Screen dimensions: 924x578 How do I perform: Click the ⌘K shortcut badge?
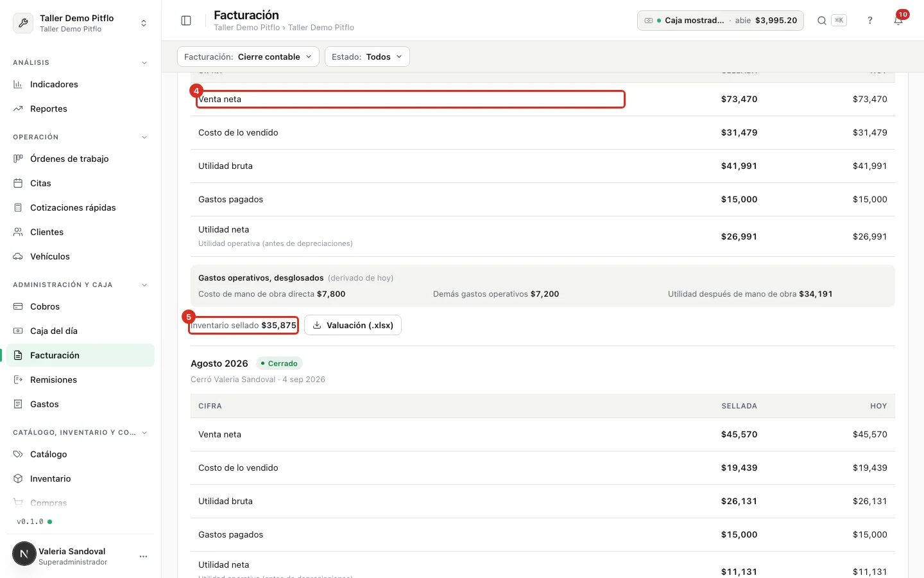point(839,21)
